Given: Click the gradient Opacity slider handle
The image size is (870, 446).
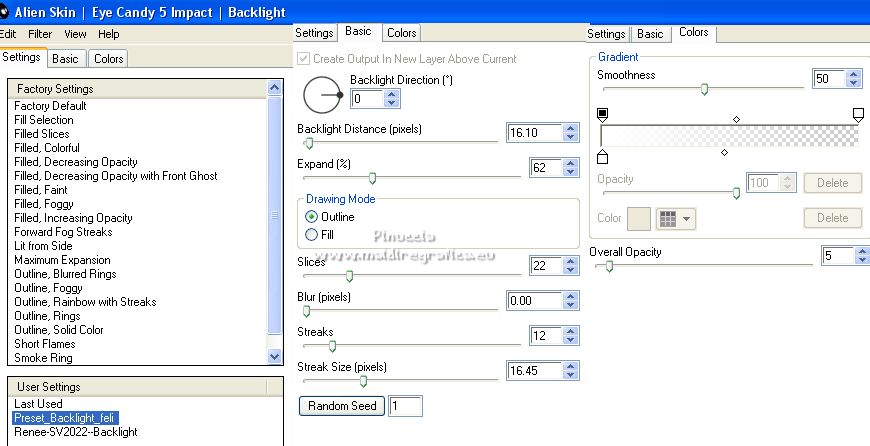Looking at the screenshot, I should [736, 193].
